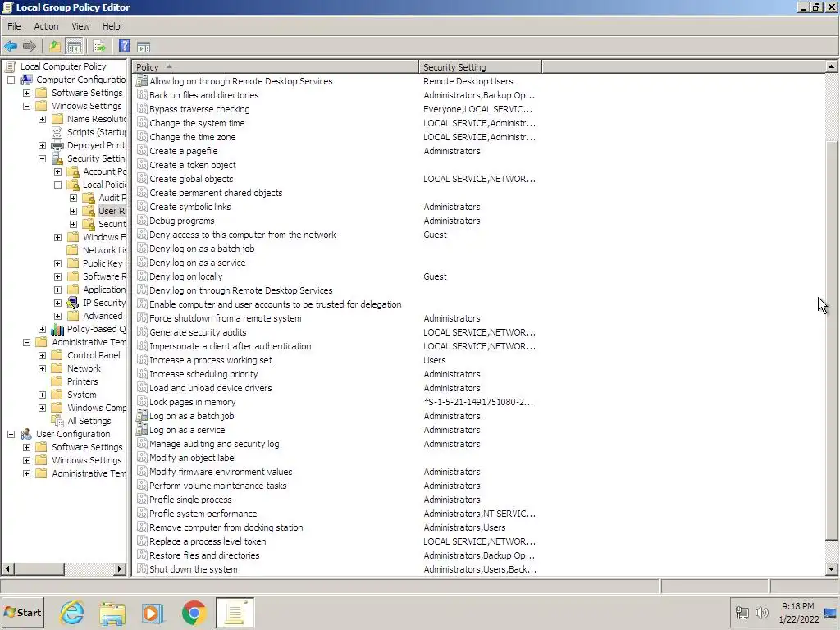Viewport: 840px width, 630px height.
Task: Click the list scroll up arrow
Action: pyautogui.click(x=832, y=67)
